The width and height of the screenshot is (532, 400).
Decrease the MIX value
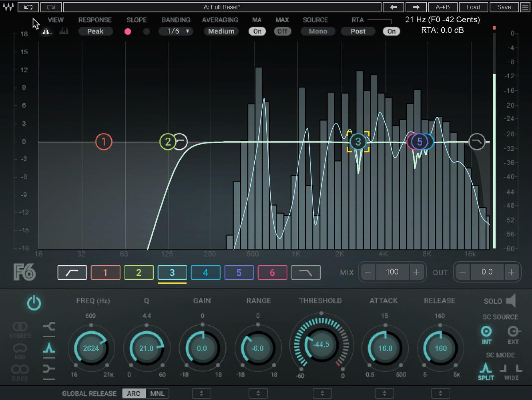point(368,272)
